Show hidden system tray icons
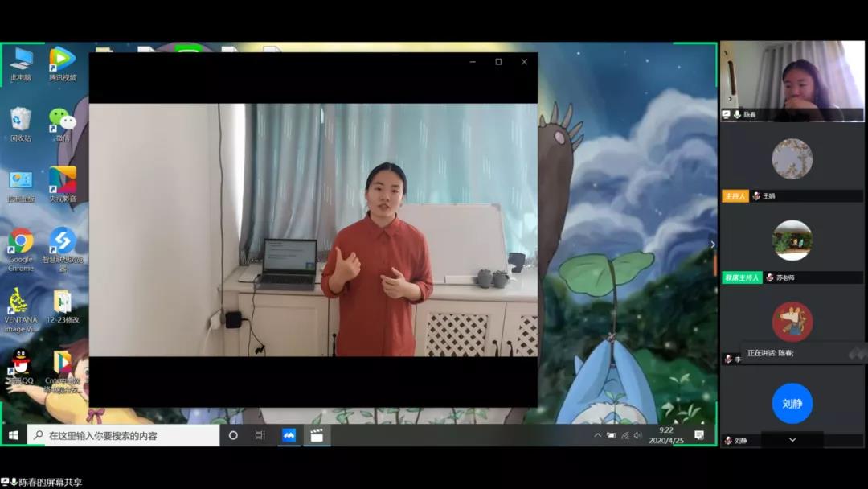This screenshot has width=868, height=489. click(597, 435)
